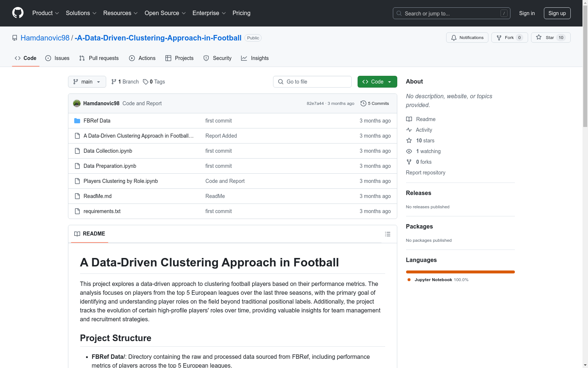The image size is (588, 368).
Task: Click the FBRef Data folder icon
Action: (77, 121)
